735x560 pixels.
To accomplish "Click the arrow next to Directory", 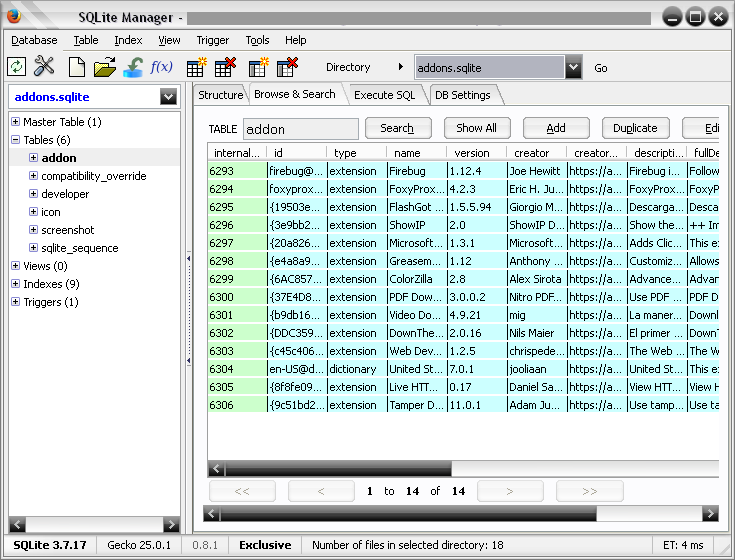I will (400, 67).
